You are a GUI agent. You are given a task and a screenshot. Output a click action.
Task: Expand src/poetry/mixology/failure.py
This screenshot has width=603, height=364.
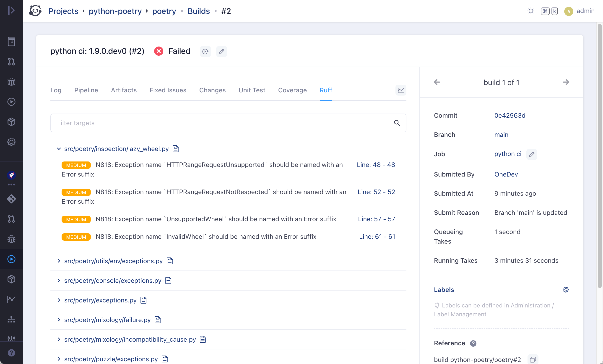point(59,320)
